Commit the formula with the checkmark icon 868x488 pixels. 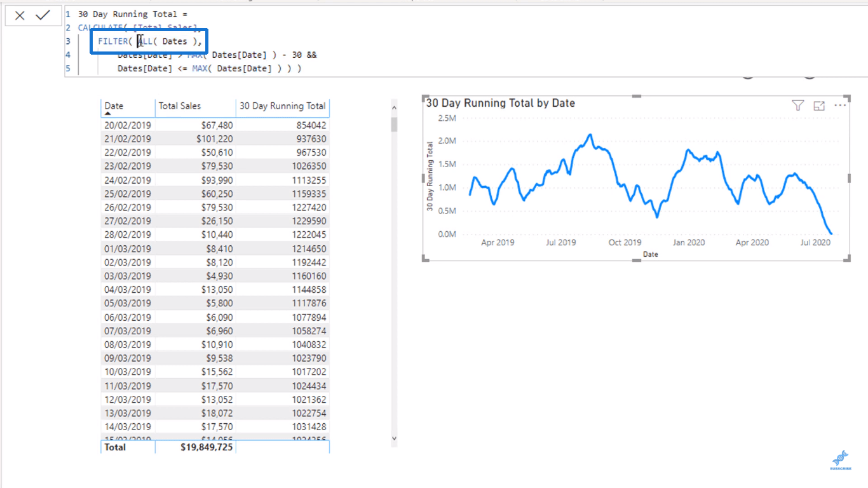[x=43, y=15]
